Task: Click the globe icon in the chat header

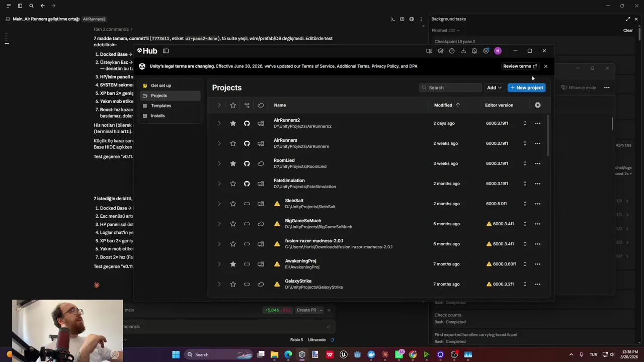Action: tap(412, 19)
